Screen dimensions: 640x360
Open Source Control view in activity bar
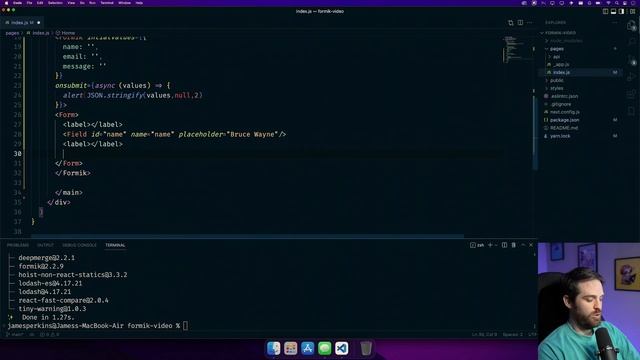631,60
